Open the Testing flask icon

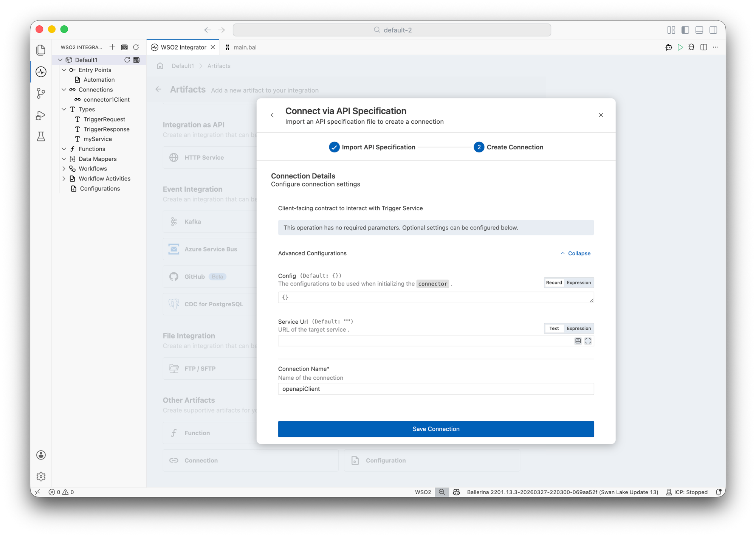click(41, 136)
